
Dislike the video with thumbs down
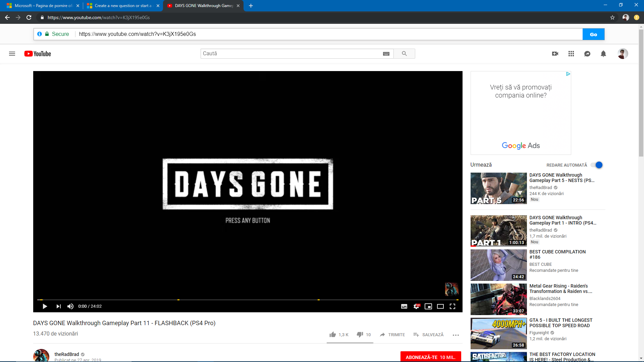pyautogui.click(x=364, y=335)
